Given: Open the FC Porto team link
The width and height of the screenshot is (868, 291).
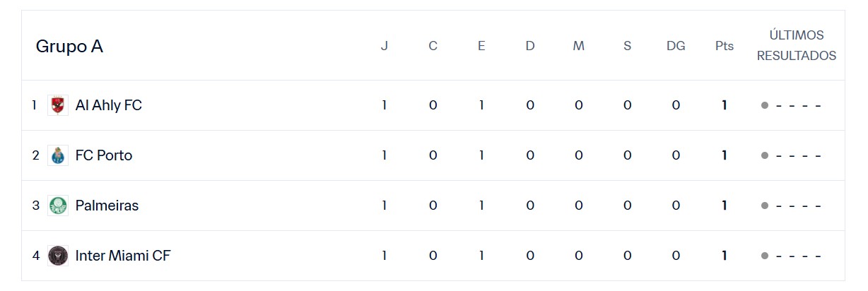Looking at the screenshot, I should [104, 155].
